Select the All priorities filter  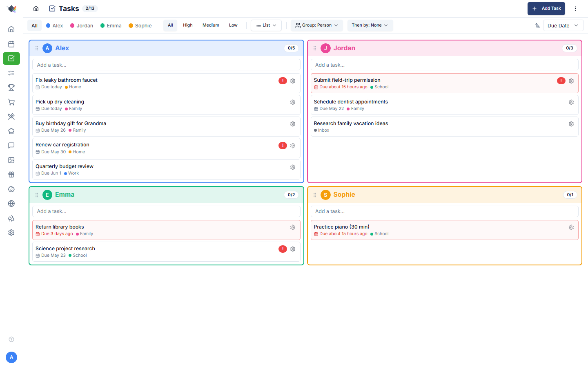(x=170, y=25)
